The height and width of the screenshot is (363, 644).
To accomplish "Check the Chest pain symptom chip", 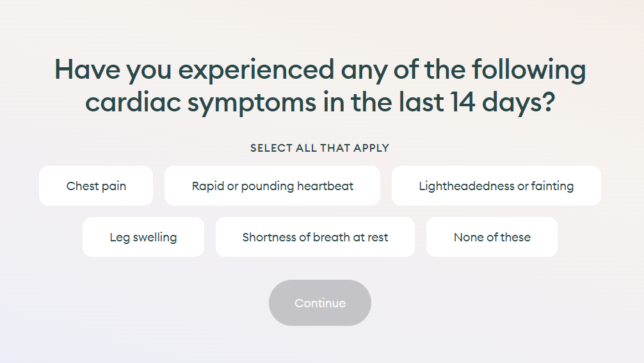I will [x=96, y=186].
